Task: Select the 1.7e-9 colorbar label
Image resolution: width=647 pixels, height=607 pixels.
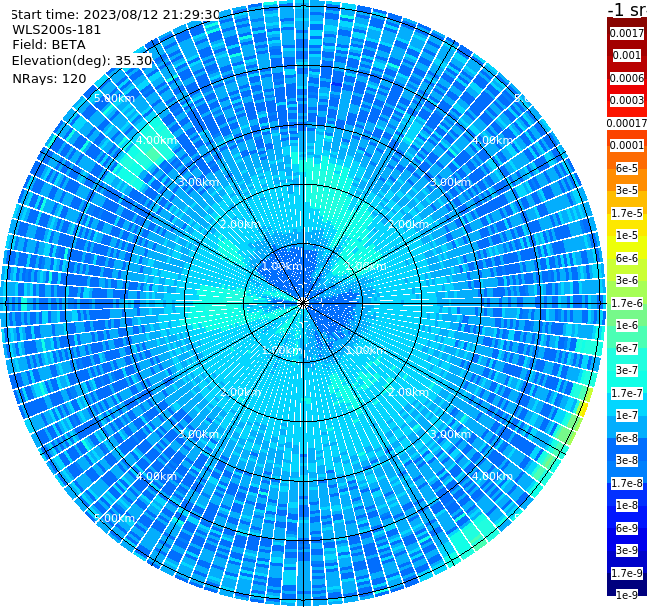Action: pyautogui.click(x=627, y=573)
